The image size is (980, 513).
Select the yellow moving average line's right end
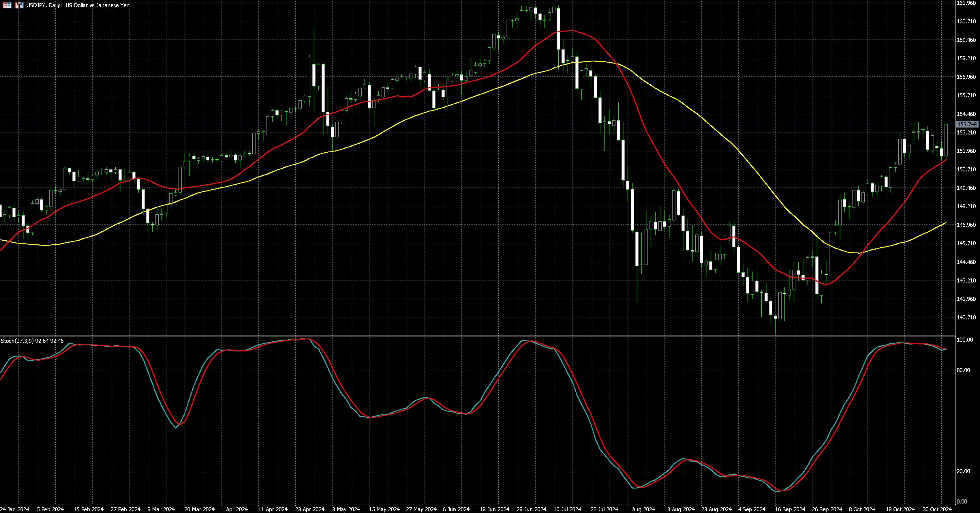pyautogui.click(x=945, y=223)
